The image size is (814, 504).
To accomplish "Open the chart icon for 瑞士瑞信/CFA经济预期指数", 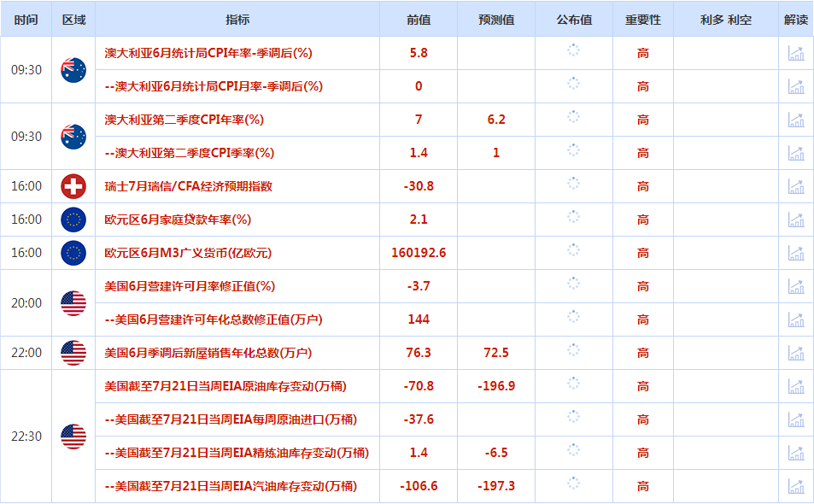I will [797, 186].
